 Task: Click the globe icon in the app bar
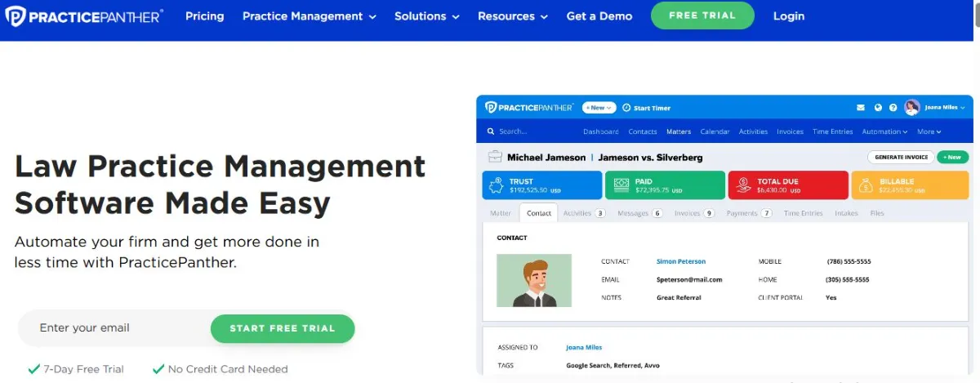pos(878,108)
